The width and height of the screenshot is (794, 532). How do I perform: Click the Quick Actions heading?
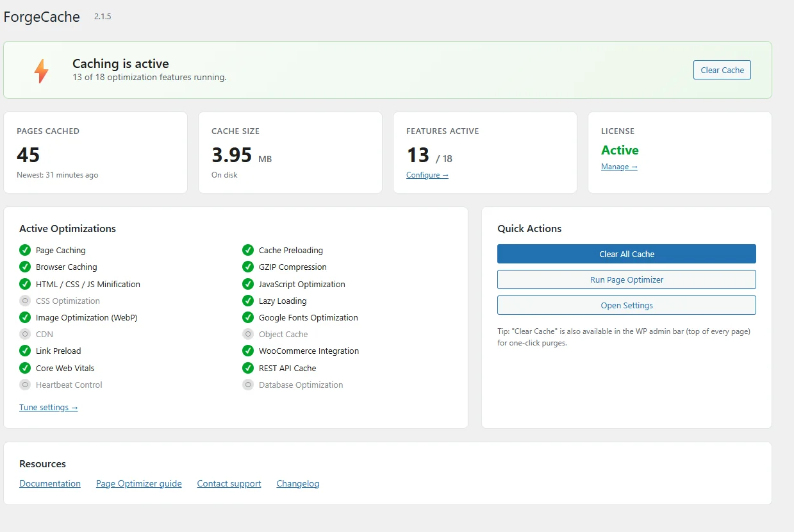pyautogui.click(x=529, y=228)
